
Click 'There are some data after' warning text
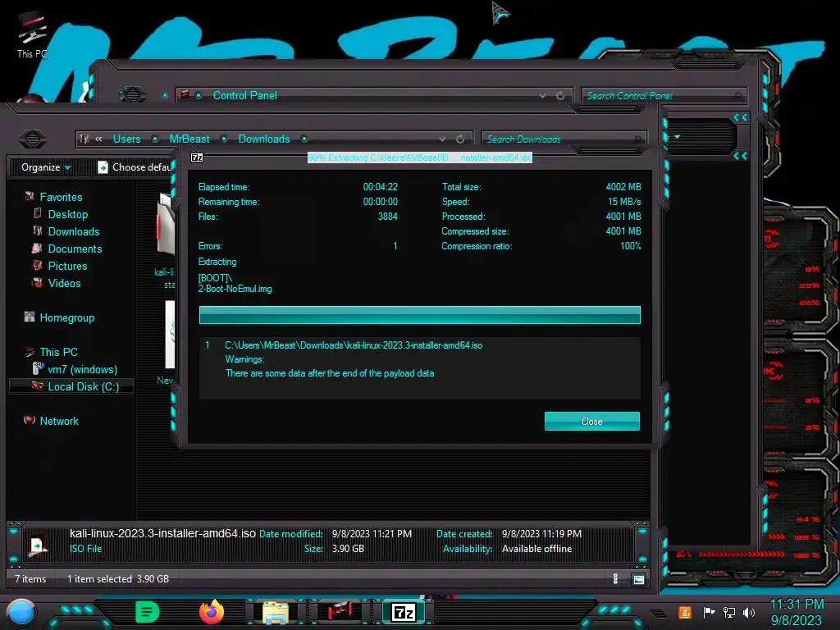[x=330, y=373]
